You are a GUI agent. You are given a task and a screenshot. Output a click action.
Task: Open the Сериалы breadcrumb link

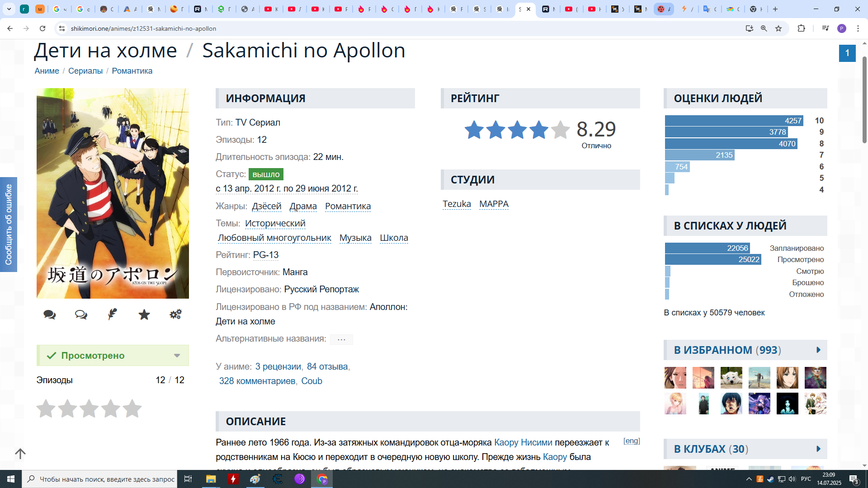coord(85,71)
